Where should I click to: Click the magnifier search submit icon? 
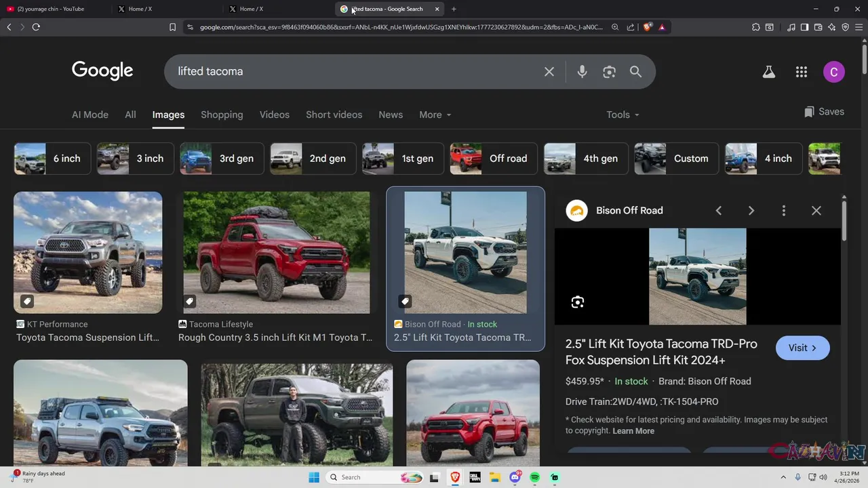click(635, 71)
